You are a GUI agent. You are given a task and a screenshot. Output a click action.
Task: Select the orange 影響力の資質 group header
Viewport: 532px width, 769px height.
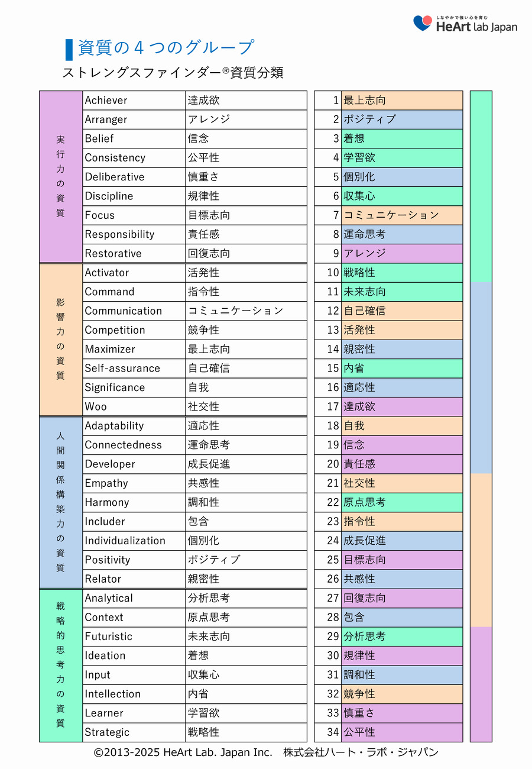tap(61, 340)
